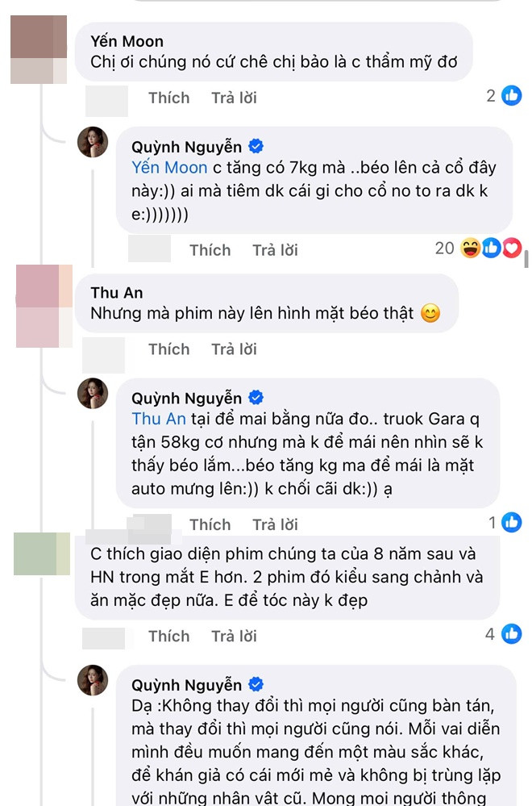Click the Like icon showing 1 reaction

pos(512,523)
